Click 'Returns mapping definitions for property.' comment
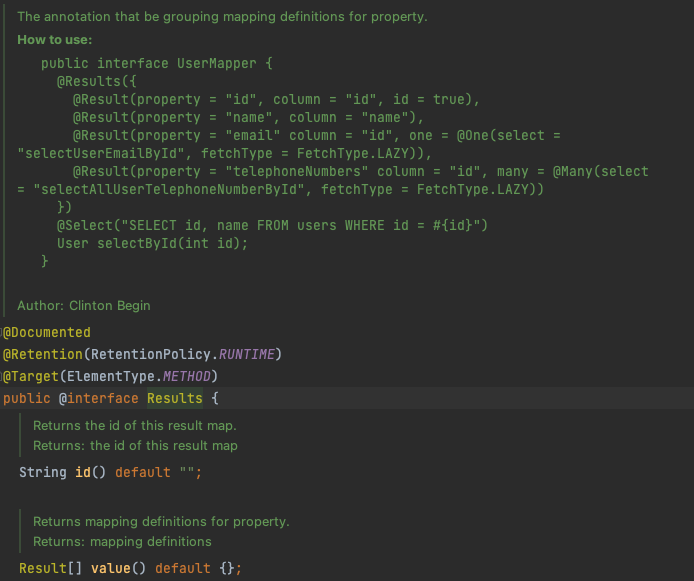This screenshot has height=581, width=694. [161, 522]
